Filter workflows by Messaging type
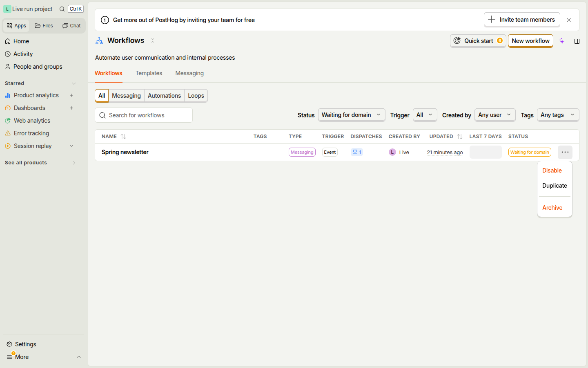The image size is (588, 368). point(126,96)
